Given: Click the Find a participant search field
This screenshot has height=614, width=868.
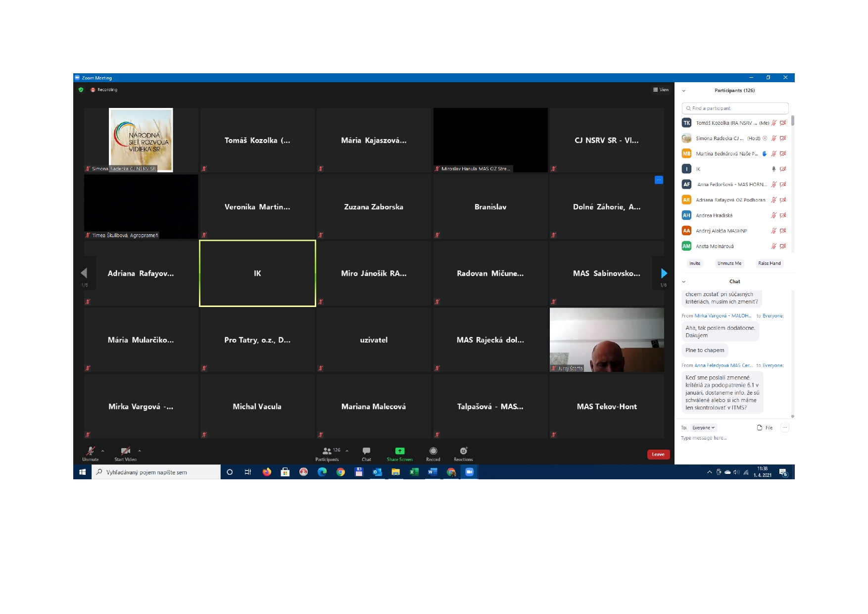Looking at the screenshot, I should (735, 108).
